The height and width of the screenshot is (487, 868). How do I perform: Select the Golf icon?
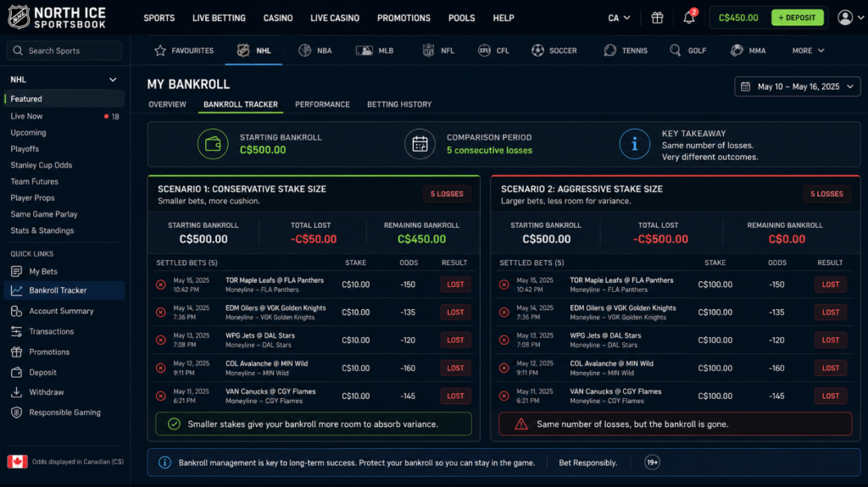coord(675,50)
